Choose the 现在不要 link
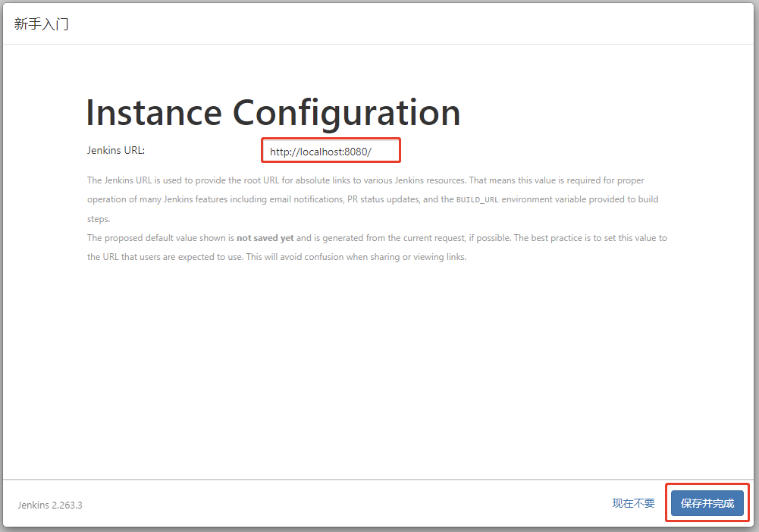Image resolution: width=759 pixels, height=532 pixels. coord(633,503)
